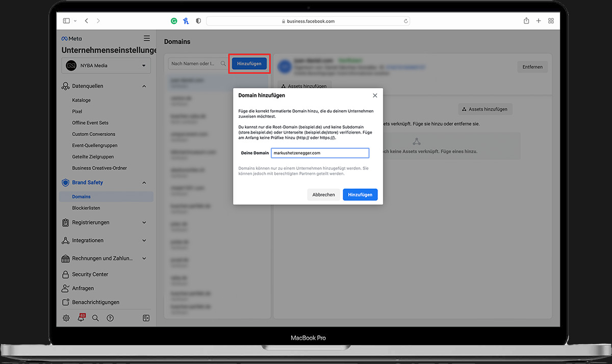Open a new tab with the plus icon

tap(539, 21)
